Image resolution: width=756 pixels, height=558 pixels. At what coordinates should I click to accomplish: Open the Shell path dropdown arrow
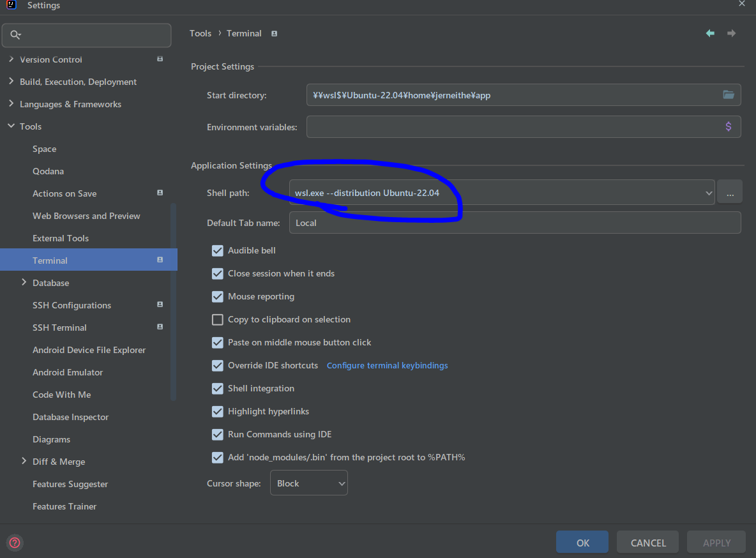coord(708,193)
